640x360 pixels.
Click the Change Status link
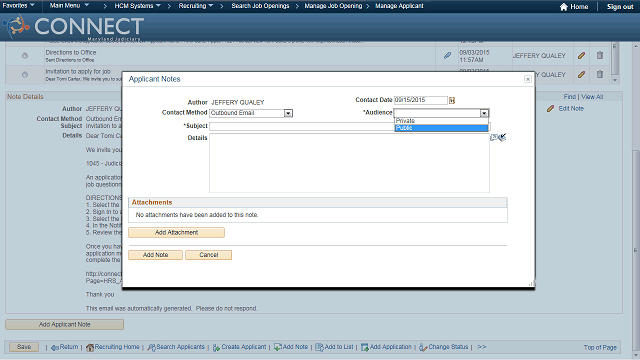(444, 347)
